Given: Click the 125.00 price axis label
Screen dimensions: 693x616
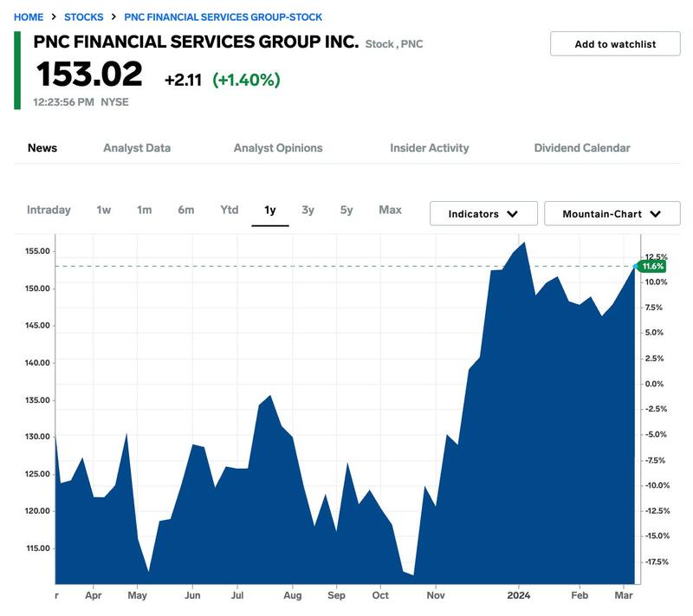Looking at the screenshot, I should click(37, 474).
